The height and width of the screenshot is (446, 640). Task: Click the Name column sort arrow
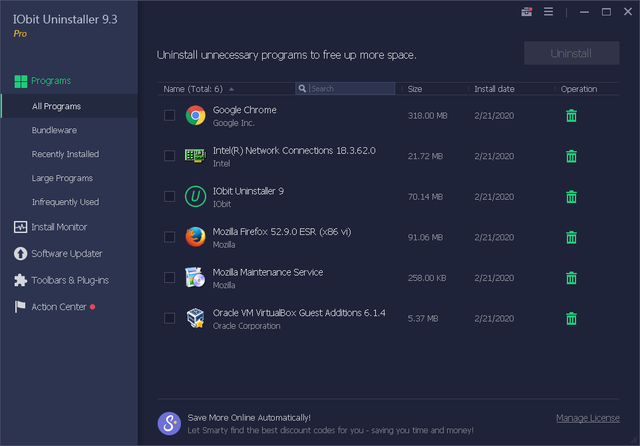(231, 89)
